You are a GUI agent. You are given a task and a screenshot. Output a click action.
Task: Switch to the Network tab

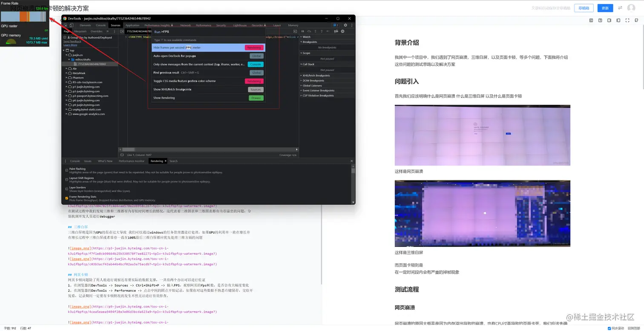coord(186,25)
